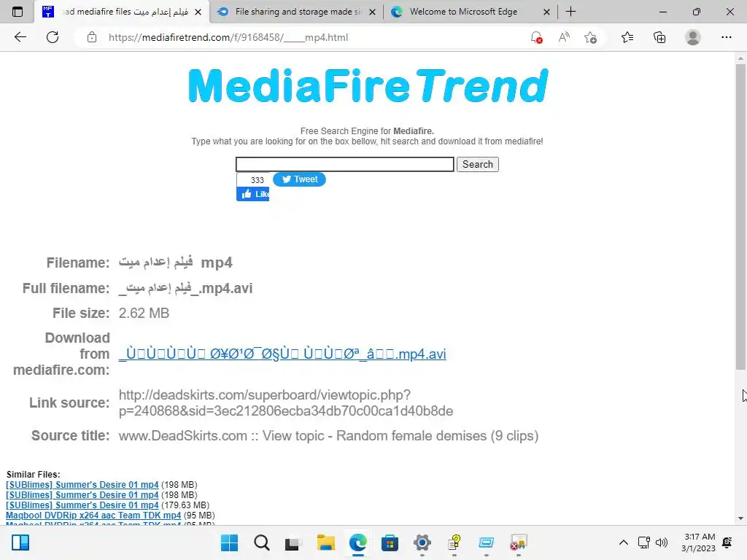The image size is (747, 560).
Task: Close the Welcome to Microsoft Edge tab
Action: [x=547, y=12]
